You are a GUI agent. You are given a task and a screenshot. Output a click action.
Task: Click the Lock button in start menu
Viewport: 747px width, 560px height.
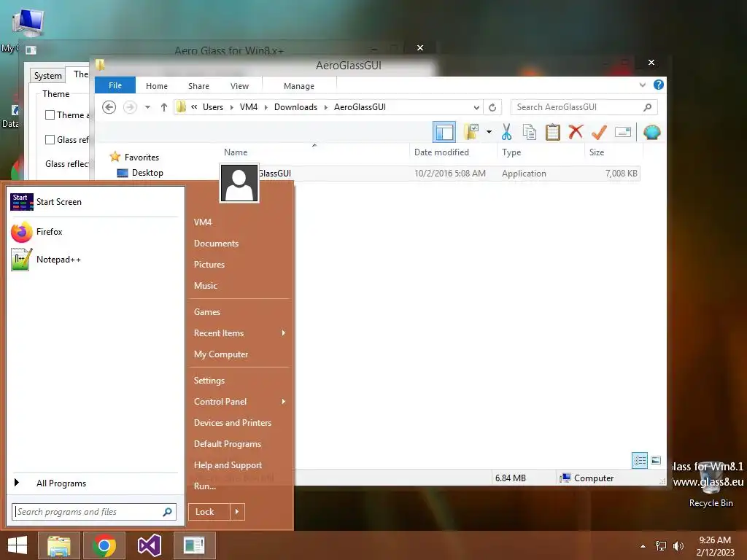click(x=209, y=512)
